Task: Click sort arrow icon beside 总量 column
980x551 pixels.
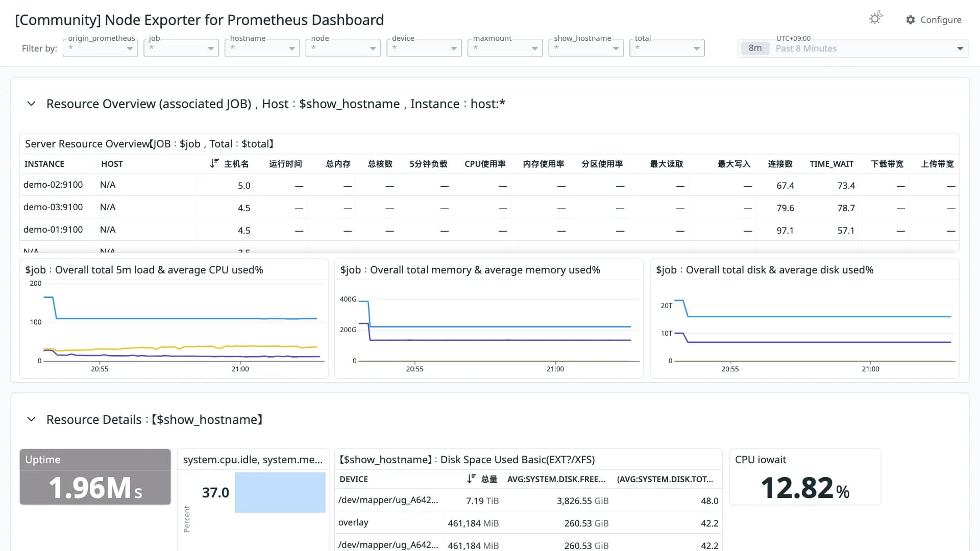Action: (471, 479)
